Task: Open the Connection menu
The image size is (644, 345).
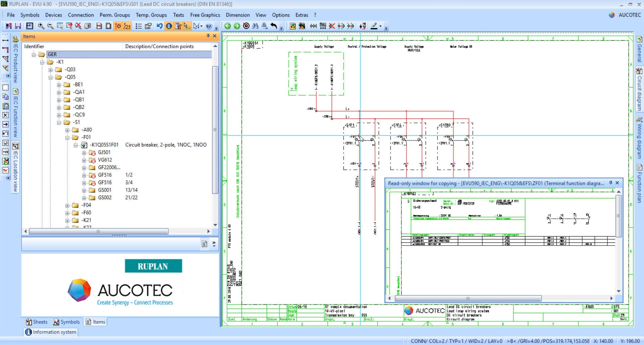Action: click(x=80, y=15)
